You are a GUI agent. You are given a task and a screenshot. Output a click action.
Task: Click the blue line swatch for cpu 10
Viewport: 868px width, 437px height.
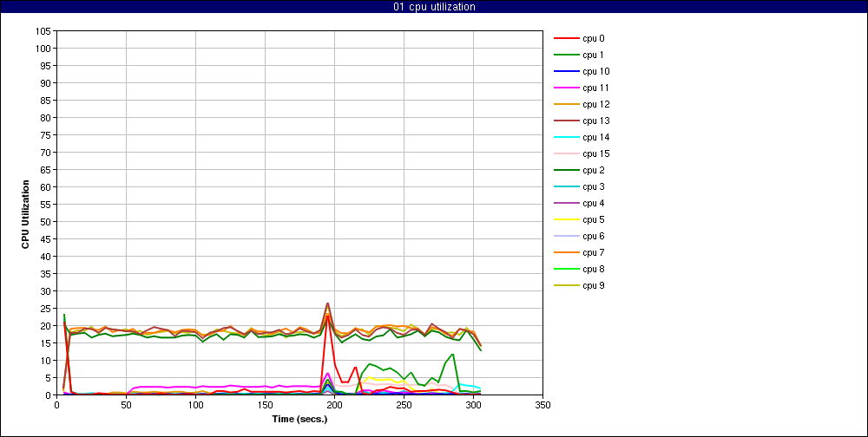pos(567,71)
